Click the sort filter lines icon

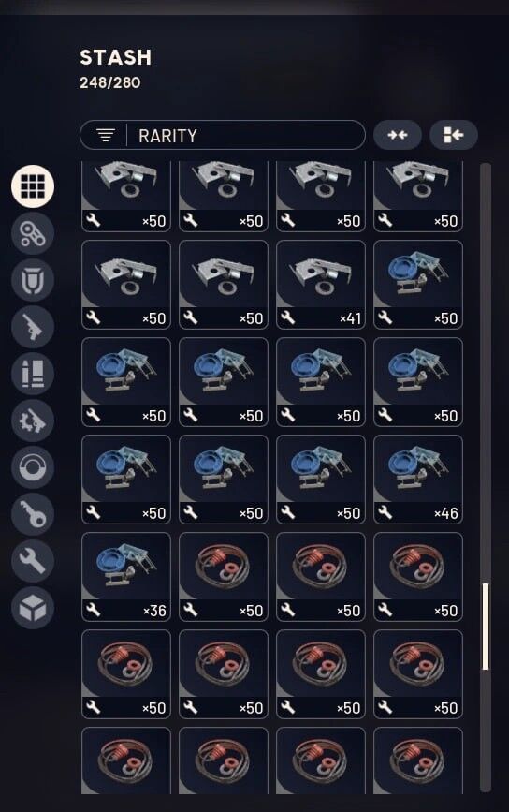click(x=106, y=135)
